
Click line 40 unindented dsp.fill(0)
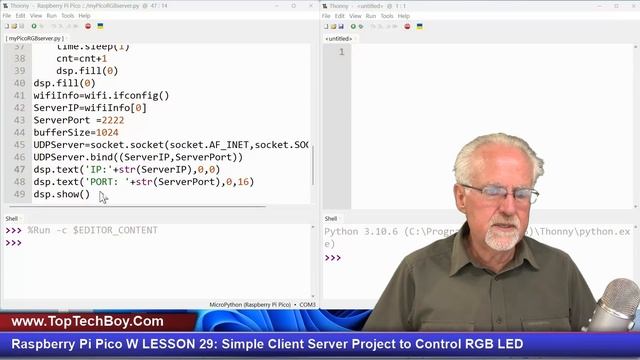click(x=64, y=83)
